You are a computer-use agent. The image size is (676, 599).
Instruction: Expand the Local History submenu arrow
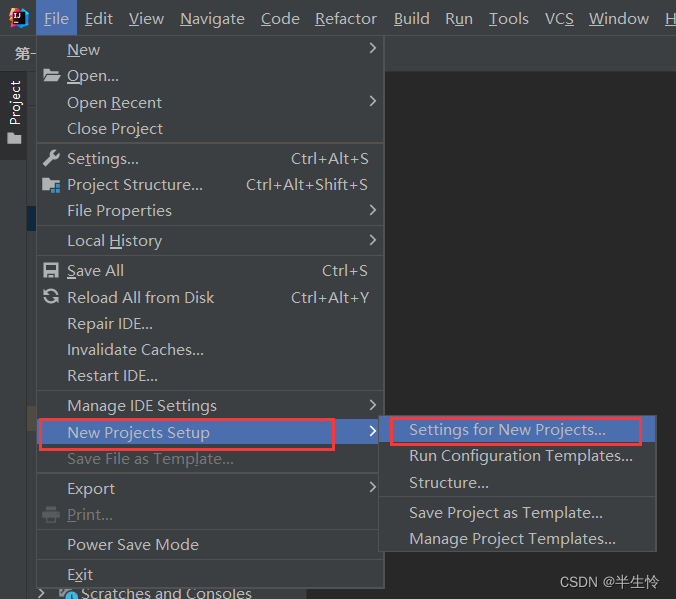tap(372, 240)
